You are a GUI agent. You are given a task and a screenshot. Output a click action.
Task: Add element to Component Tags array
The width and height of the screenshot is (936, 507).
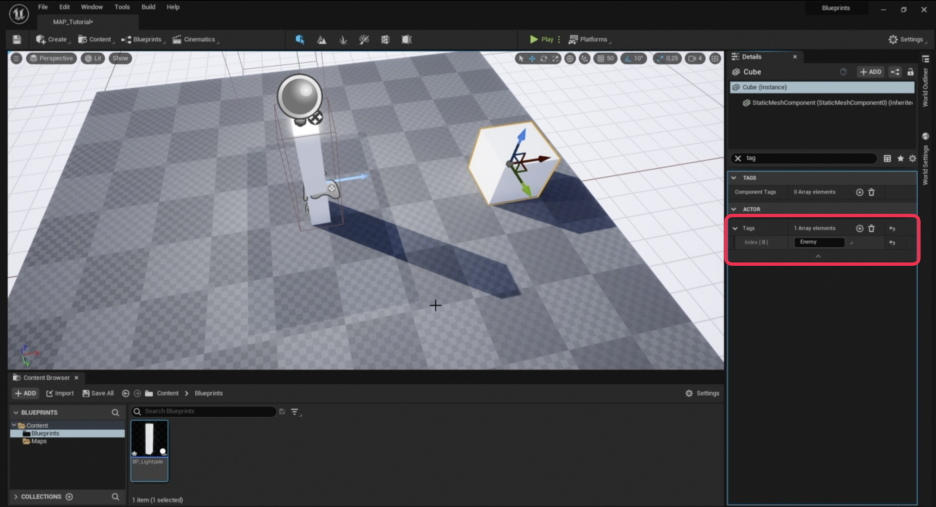click(x=860, y=192)
